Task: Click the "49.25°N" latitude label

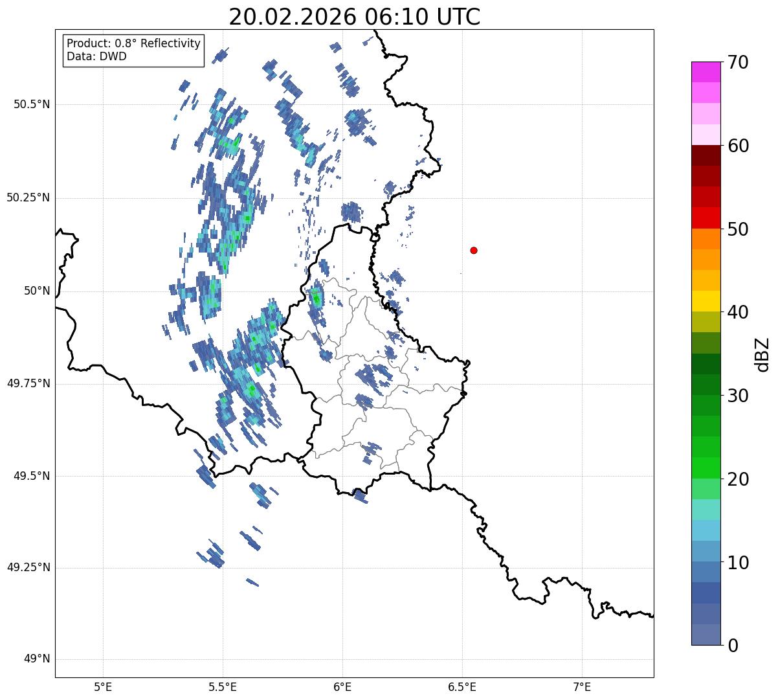Action: click(28, 567)
